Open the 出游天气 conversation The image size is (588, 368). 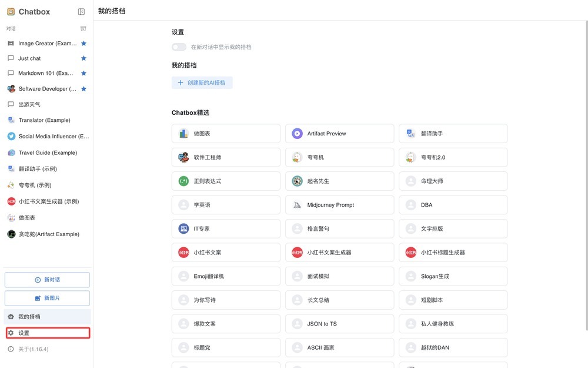pyautogui.click(x=29, y=104)
